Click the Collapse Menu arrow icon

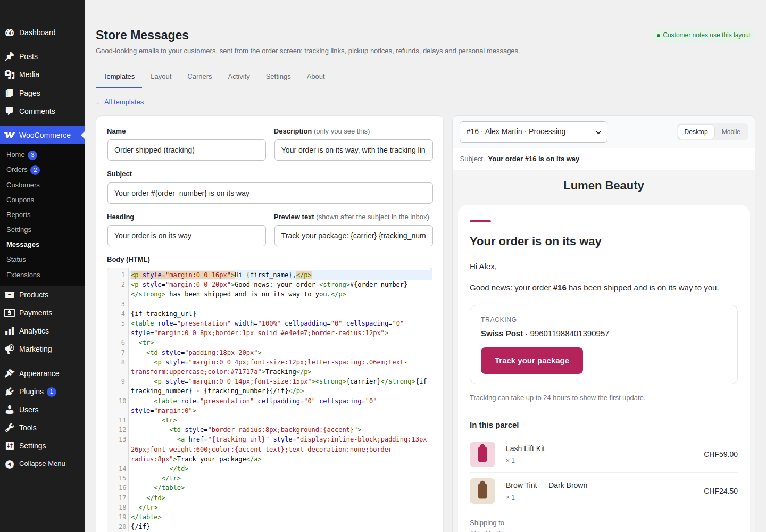[10, 464]
